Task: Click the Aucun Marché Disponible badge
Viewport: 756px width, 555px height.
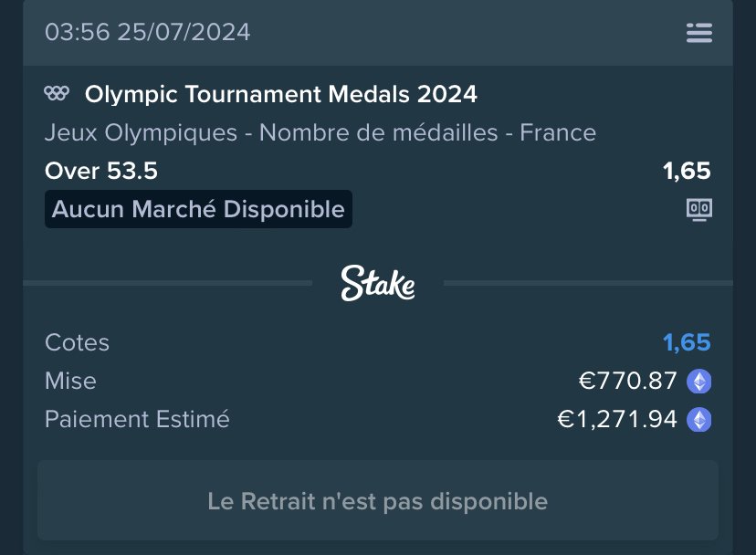Action: click(198, 209)
